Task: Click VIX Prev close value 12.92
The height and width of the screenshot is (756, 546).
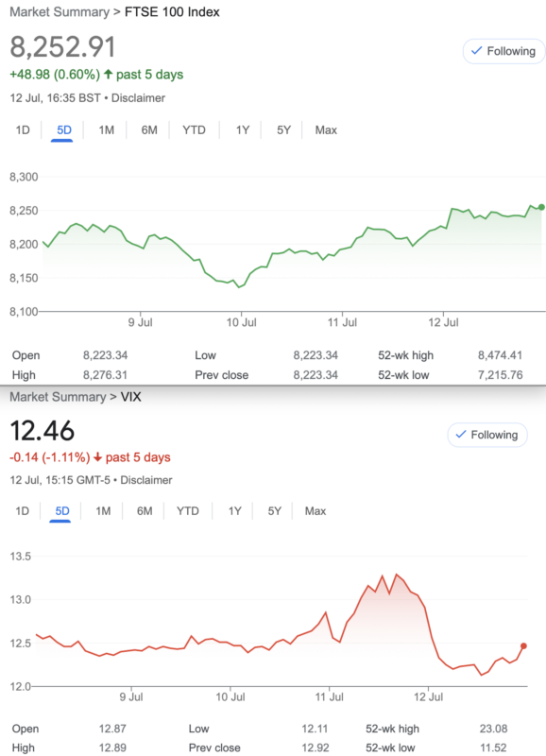Action: (x=316, y=748)
